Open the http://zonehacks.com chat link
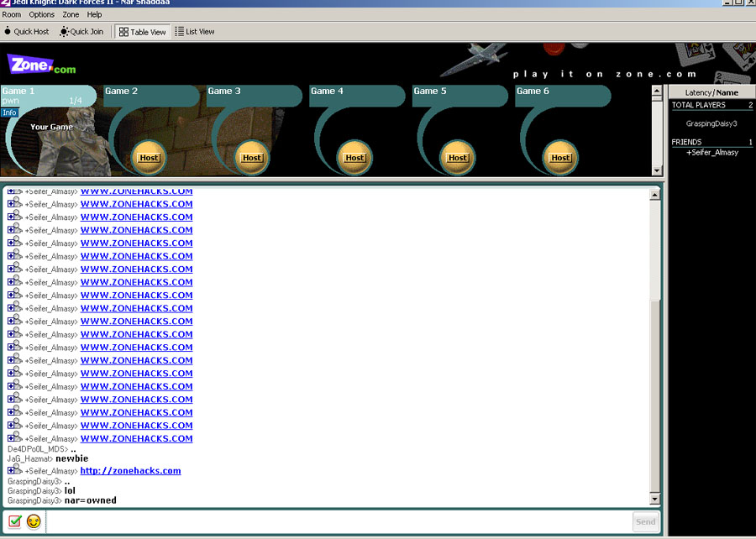 131,471
